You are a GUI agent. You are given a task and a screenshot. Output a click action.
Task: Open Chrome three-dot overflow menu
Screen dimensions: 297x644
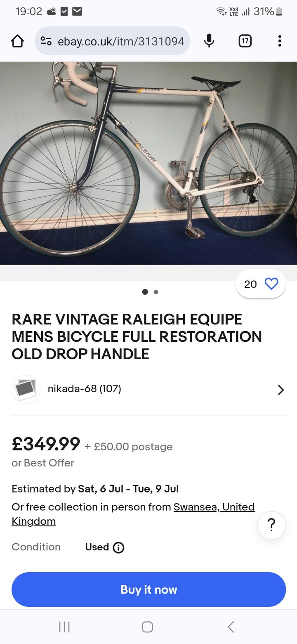point(280,41)
